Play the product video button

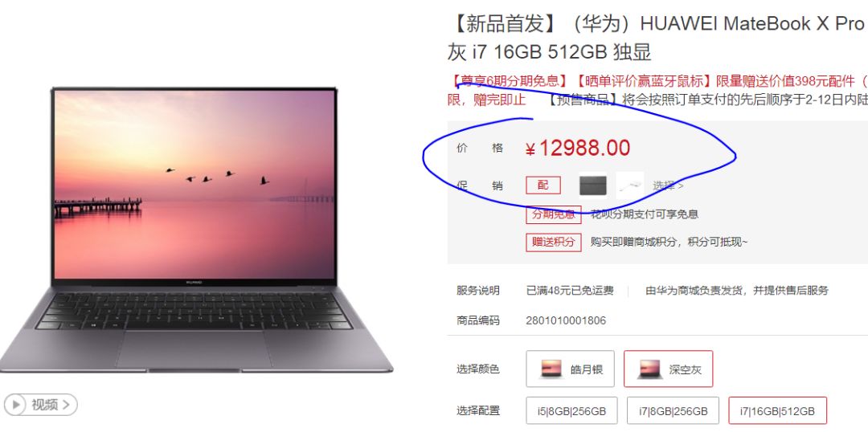click(40, 405)
